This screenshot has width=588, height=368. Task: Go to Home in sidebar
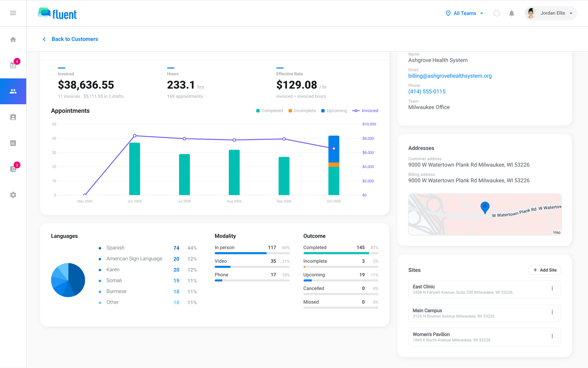point(13,40)
